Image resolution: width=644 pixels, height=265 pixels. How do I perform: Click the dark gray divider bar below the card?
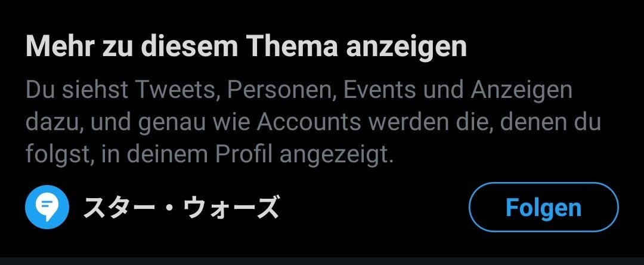click(x=322, y=261)
